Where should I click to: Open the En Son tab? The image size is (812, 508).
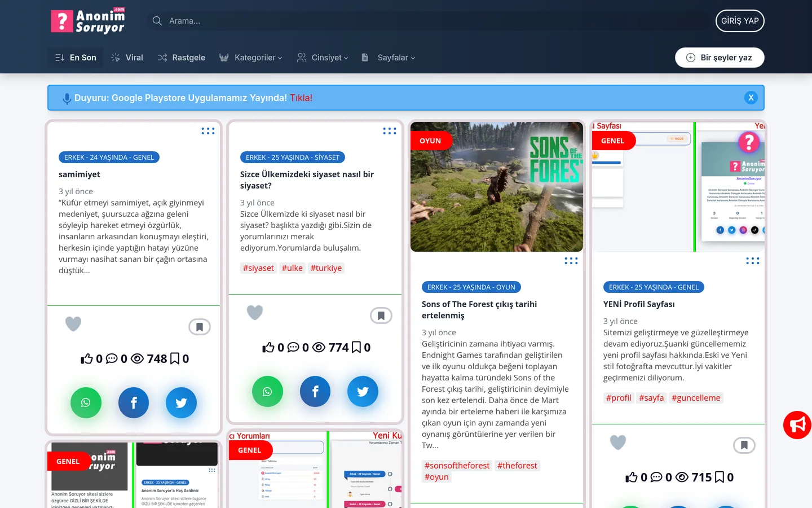[x=76, y=58]
